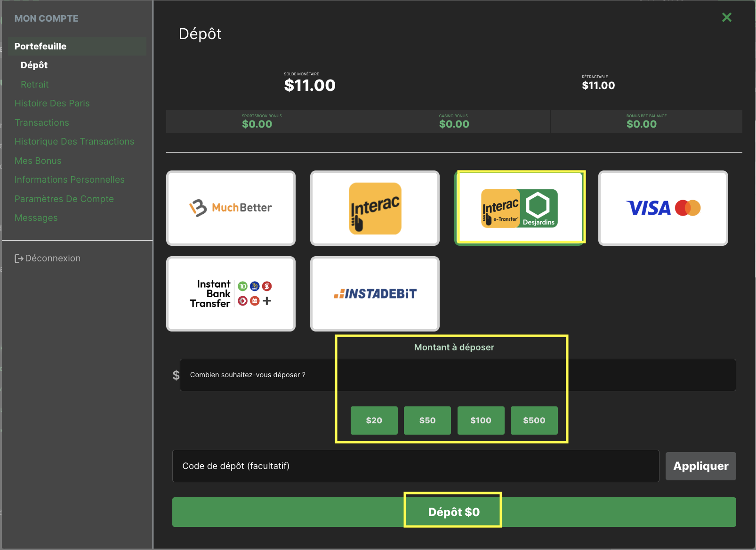Viewport: 756px width, 550px height.
Task: Set deposit amount to $20
Action: 374,421
